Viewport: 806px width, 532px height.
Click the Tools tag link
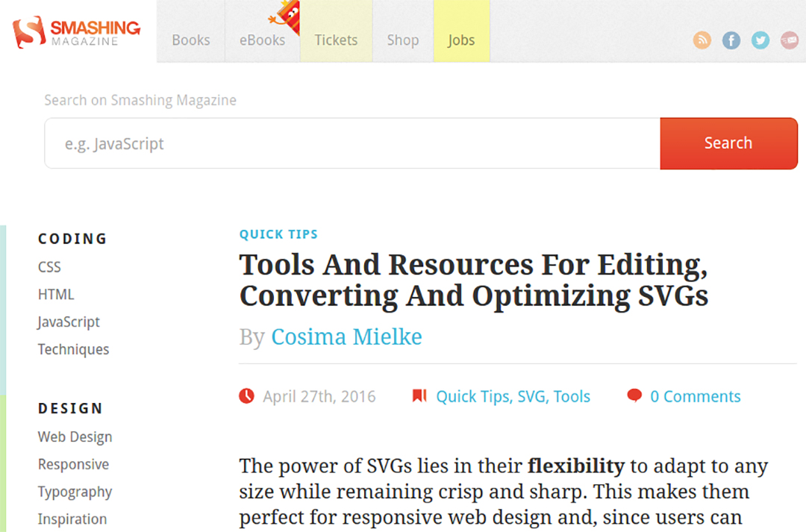tap(572, 397)
